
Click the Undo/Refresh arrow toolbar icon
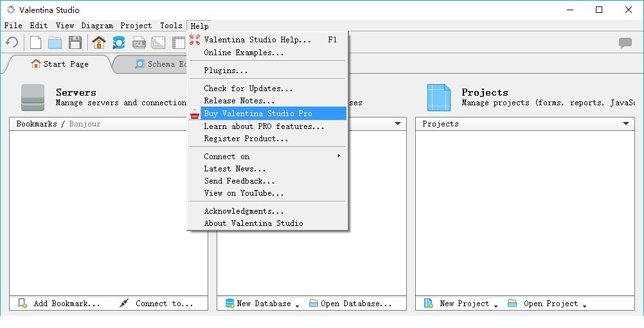[12, 43]
